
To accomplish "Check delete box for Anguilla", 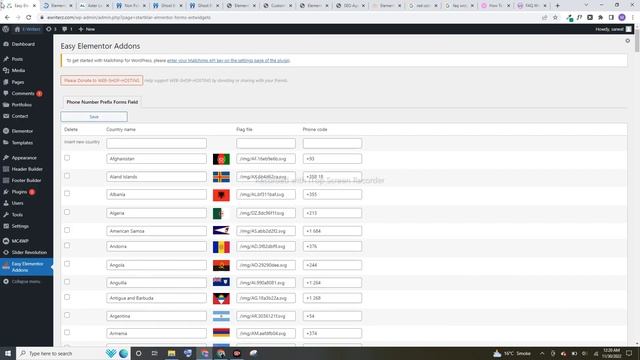I will pos(67,282).
